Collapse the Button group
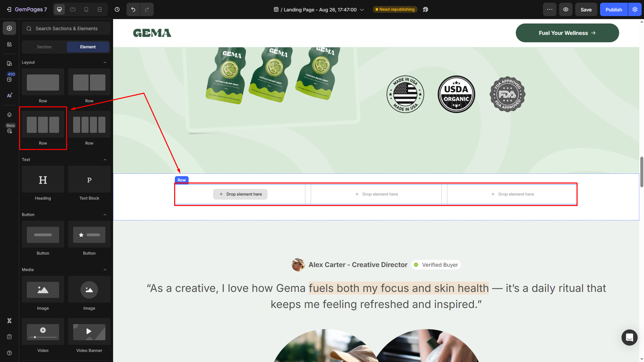644x362 pixels. pyautogui.click(x=105, y=215)
